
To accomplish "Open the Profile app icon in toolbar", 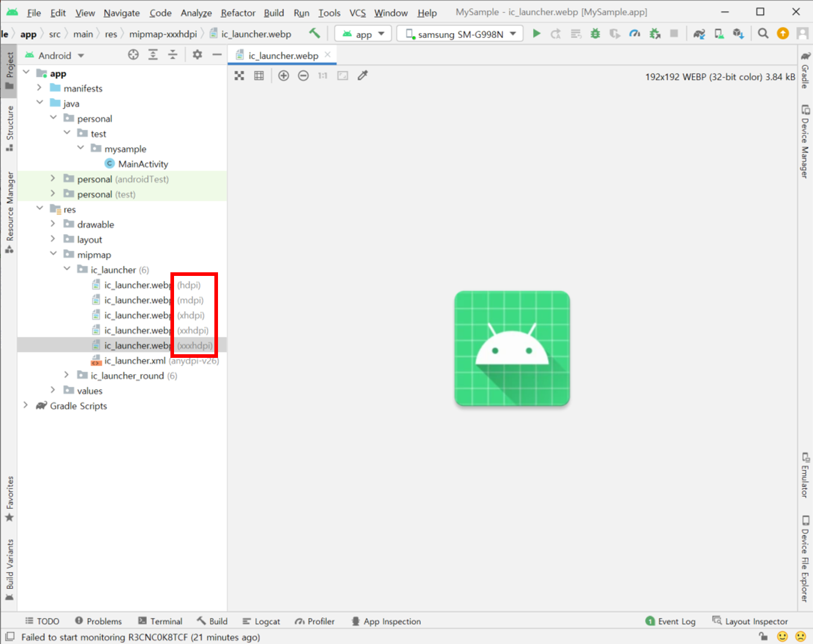I will pos(635,34).
